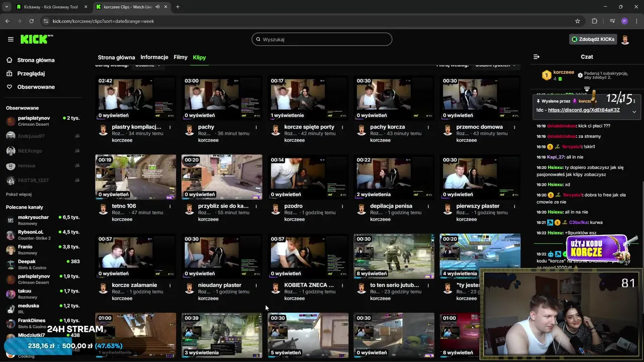The width and height of the screenshot is (644, 362).
Task: Open Chrome three-dot menu
Action: click(636, 21)
